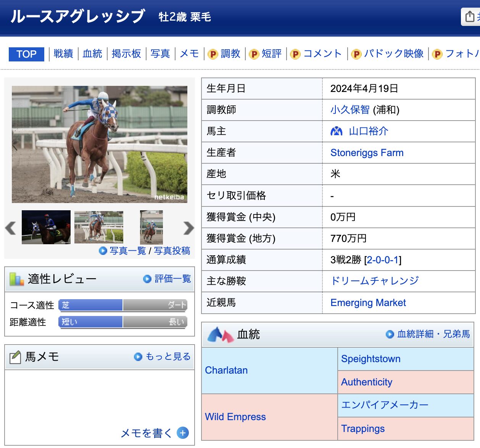This screenshot has height=448, width=480.
Task: Click メモを書く to write memo
Action: (x=147, y=433)
